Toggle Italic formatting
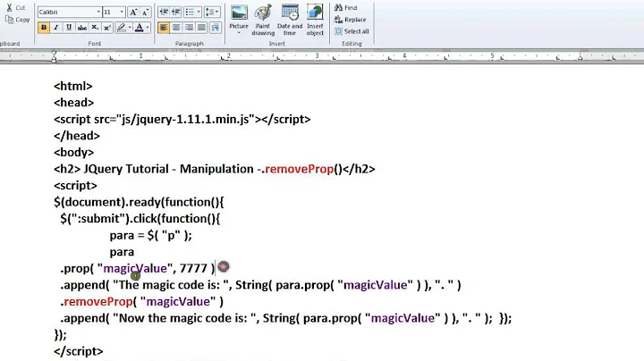The width and height of the screenshot is (644, 361). 55,28
